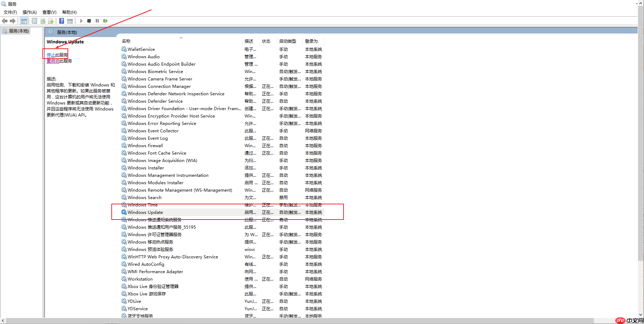The image size is (644, 324).
Task: Click the down arrow of the vertical scrollbar
Action: coord(641,315)
